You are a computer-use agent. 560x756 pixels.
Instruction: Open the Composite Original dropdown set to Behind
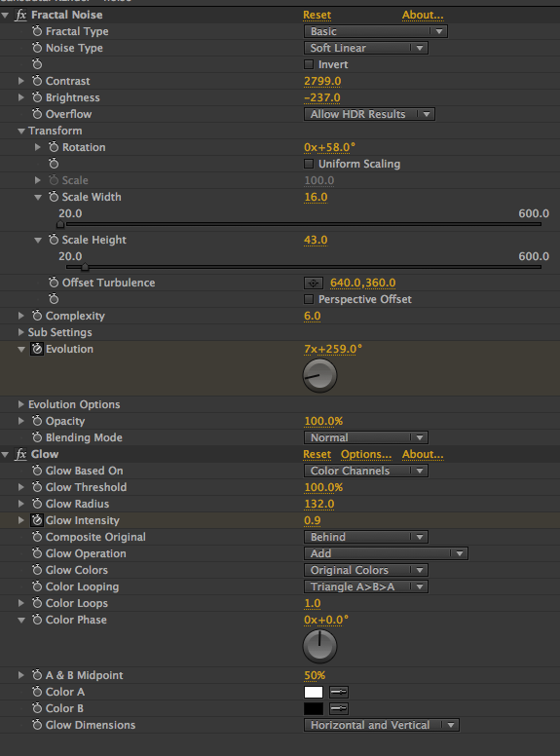366,537
